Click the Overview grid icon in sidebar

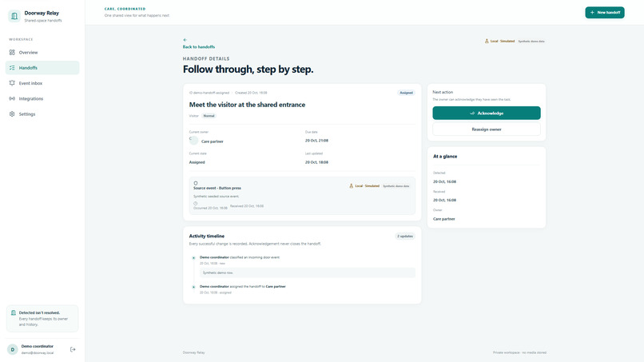coord(12,52)
